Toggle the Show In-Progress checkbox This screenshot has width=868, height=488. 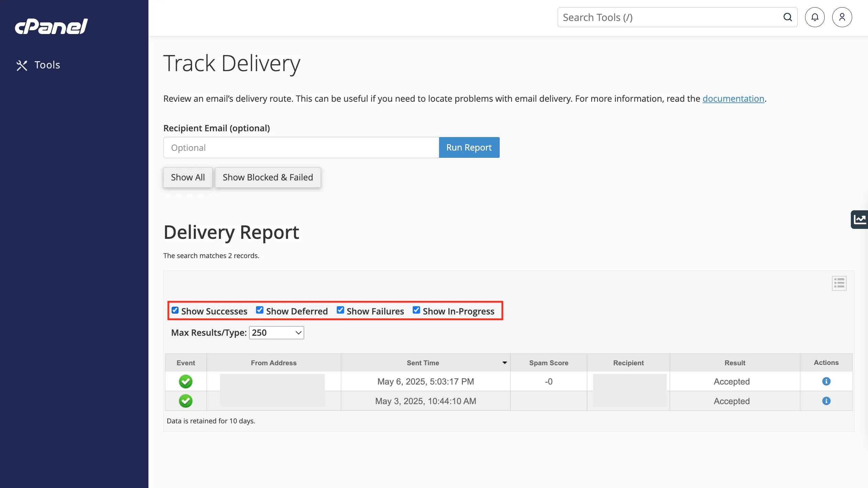coord(416,310)
